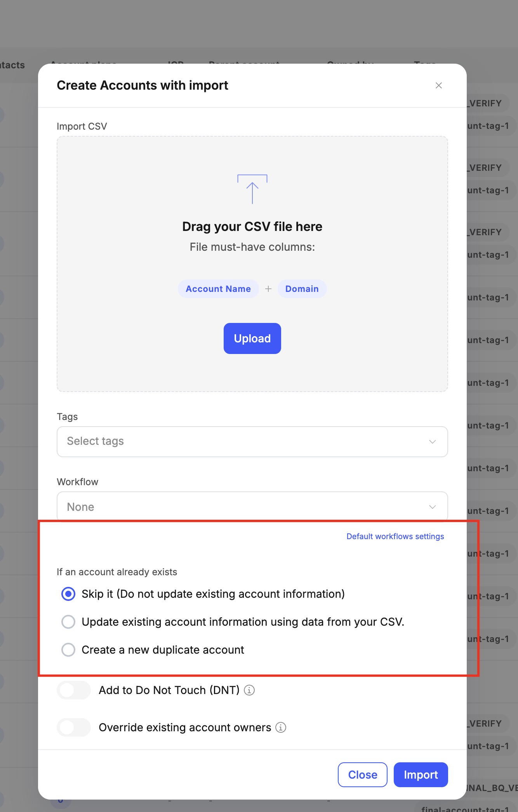This screenshot has width=518, height=812.
Task: Click the Domain column chip
Action: (x=302, y=289)
